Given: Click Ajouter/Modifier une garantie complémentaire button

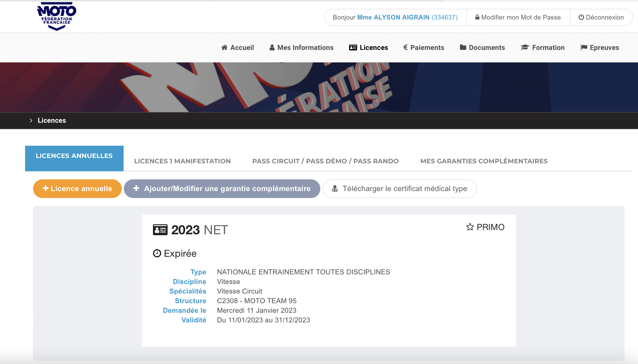Looking at the screenshot, I should [x=222, y=188].
